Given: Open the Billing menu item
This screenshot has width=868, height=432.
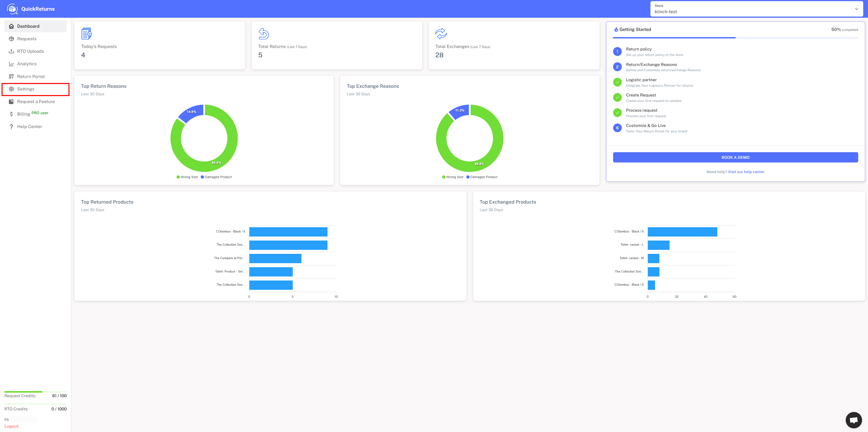Looking at the screenshot, I should coord(35,114).
